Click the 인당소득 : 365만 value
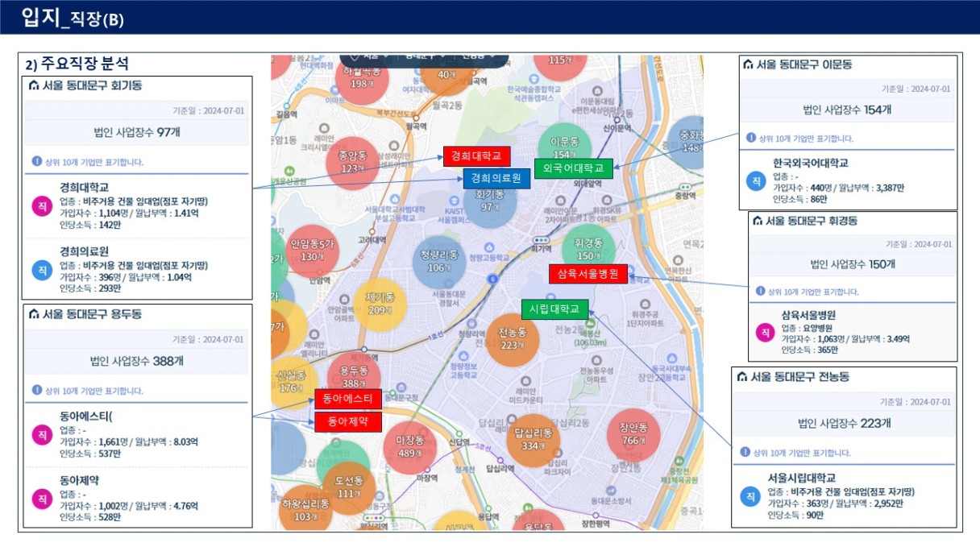Screen dimensions: 980x551 pos(812,350)
